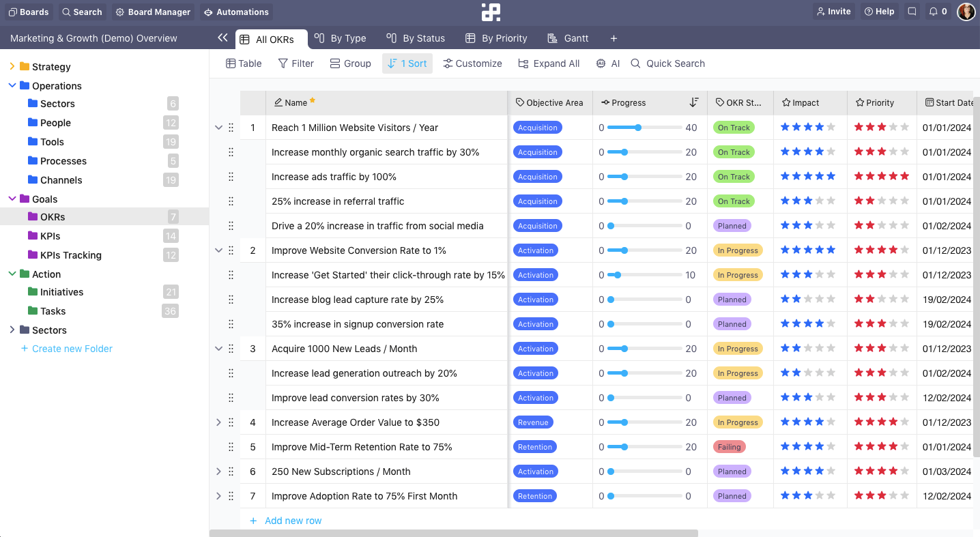Open the Automations panel
The width and height of the screenshot is (980, 537).
click(236, 12)
